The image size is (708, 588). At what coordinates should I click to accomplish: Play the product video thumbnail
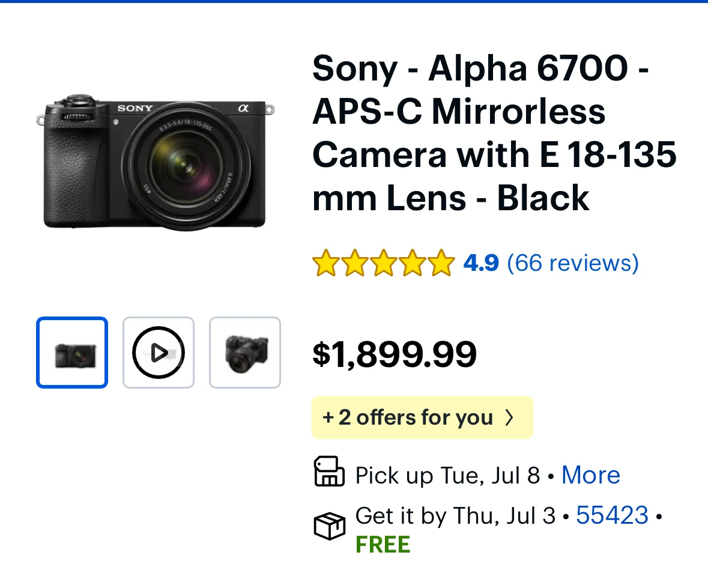tap(159, 353)
